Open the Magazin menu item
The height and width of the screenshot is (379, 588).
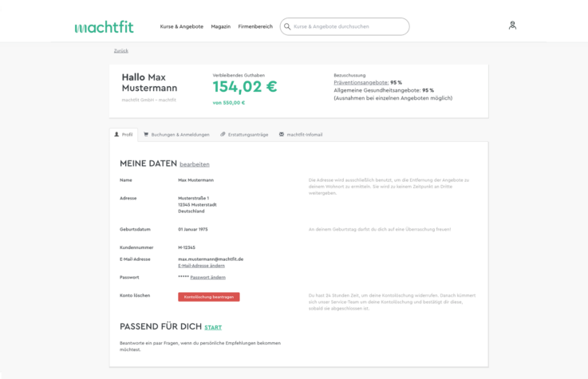(220, 26)
